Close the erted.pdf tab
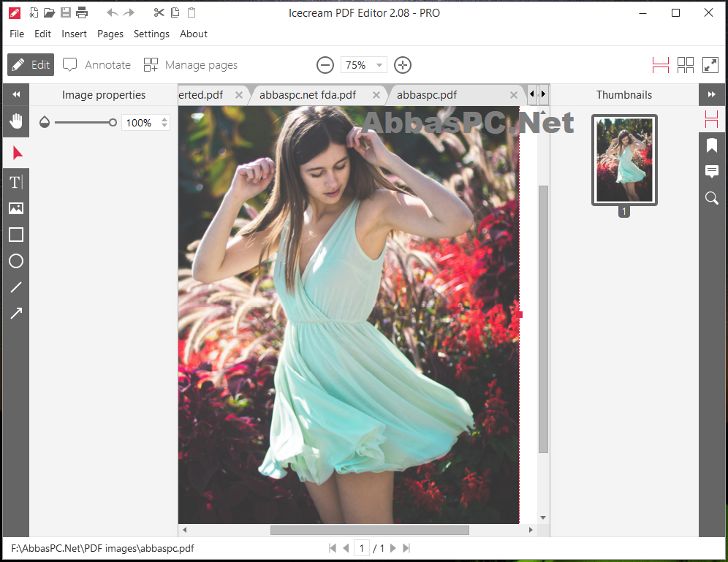728x562 pixels. click(239, 95)
